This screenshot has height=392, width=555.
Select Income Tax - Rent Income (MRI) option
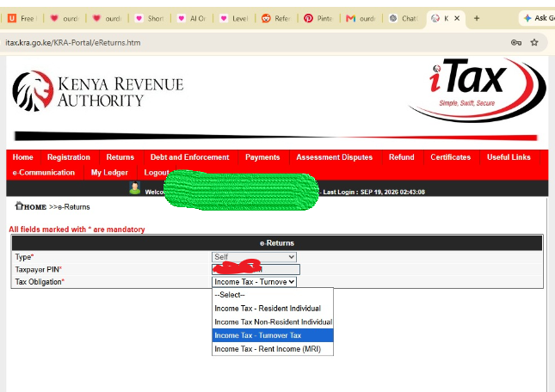(x=273, y=349)
